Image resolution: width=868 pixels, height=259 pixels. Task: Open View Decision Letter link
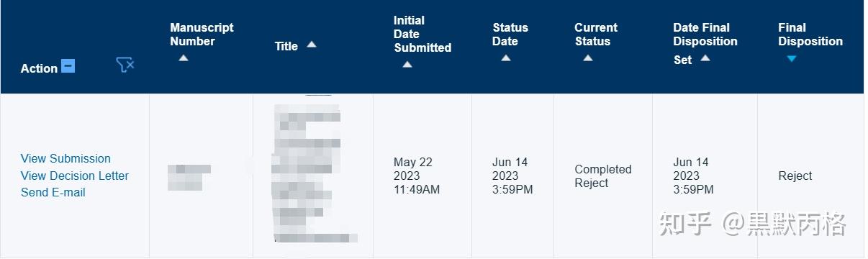click(75, 176)
